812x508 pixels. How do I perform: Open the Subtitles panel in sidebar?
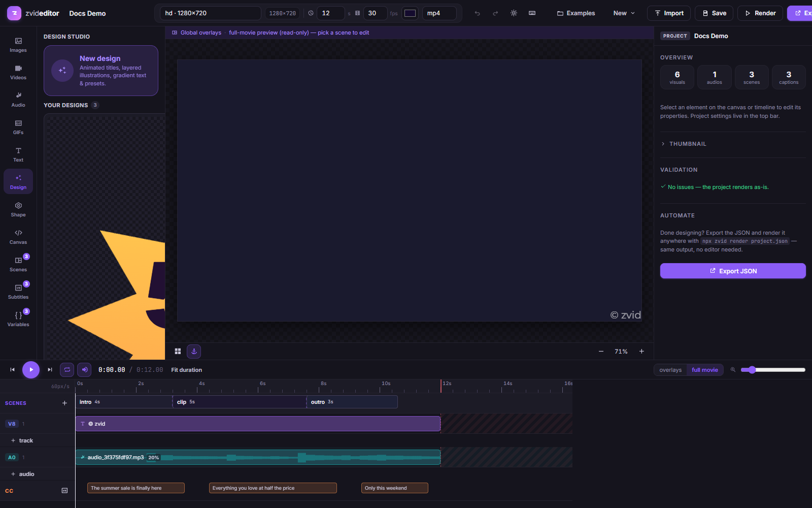pos(18,292)
